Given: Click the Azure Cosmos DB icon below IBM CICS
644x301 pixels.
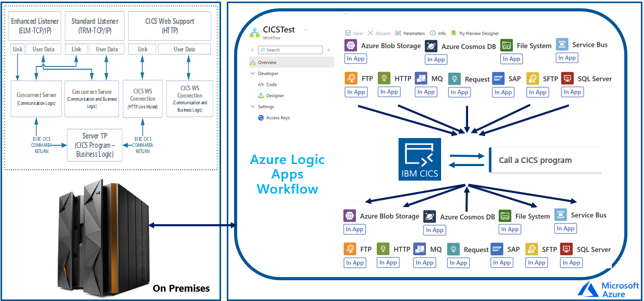Looking at the screenshot, I should pos(429,217).
